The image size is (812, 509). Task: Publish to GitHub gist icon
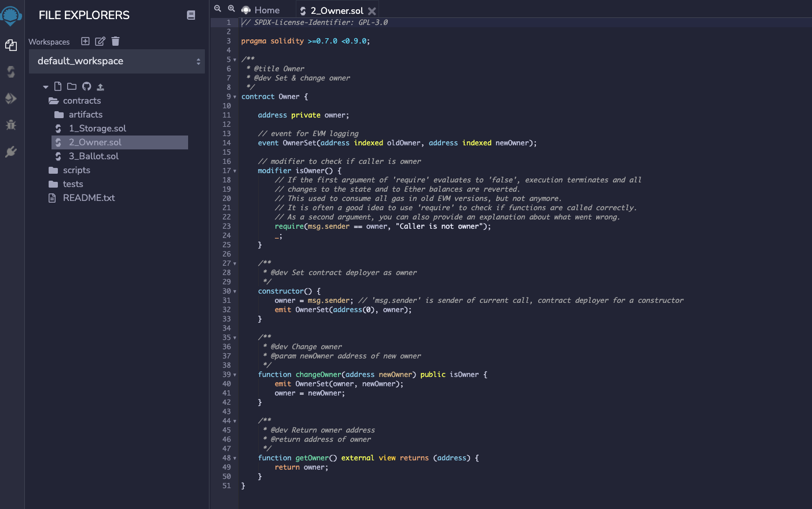pyautogui.click(x=86, y=86)
